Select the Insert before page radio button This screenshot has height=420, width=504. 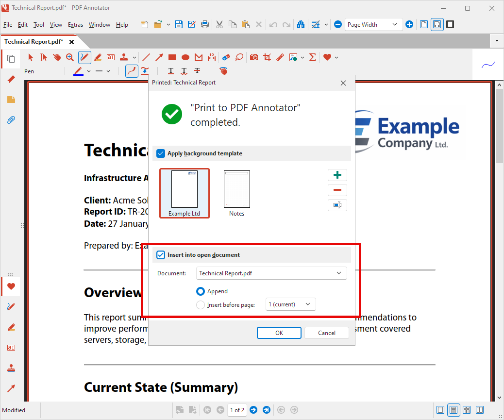coord(200,304)
